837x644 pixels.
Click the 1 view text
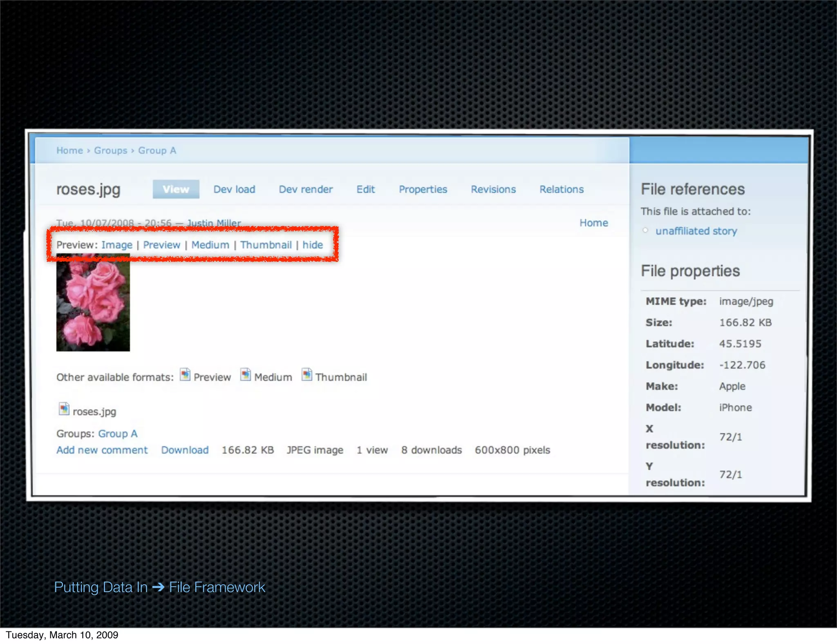[x=372, y=450]
